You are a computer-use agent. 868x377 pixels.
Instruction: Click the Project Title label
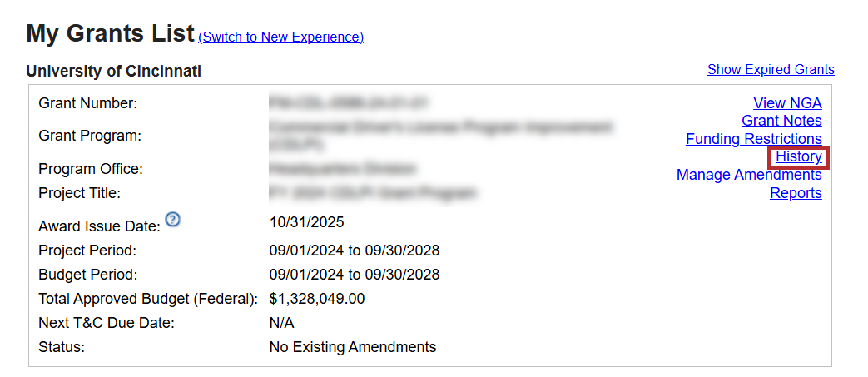80,193
